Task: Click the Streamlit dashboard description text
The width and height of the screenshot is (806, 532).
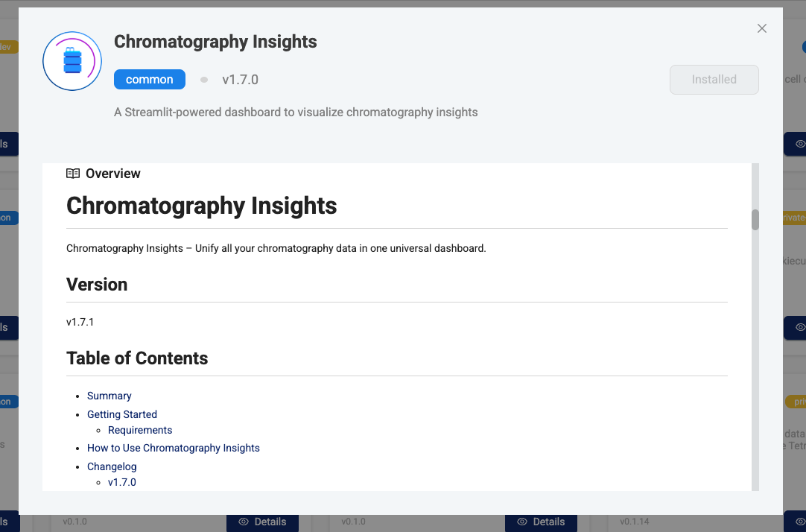Action: tap(296, 112)
